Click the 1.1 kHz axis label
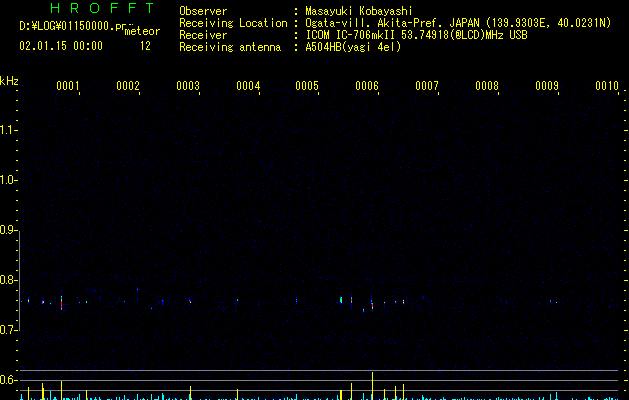 point(7,130)
